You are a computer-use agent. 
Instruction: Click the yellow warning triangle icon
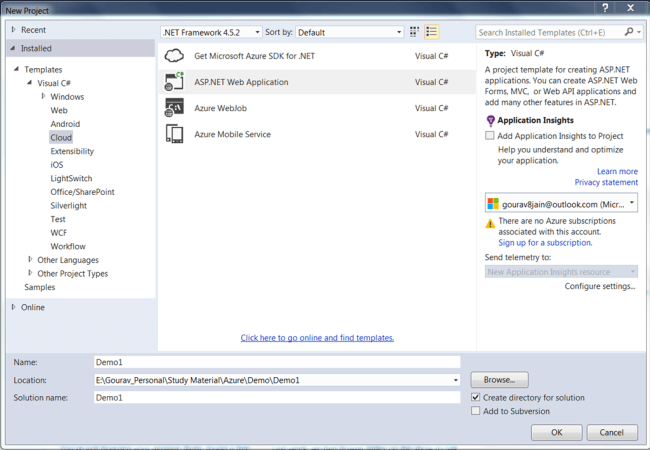pos(490,224)
